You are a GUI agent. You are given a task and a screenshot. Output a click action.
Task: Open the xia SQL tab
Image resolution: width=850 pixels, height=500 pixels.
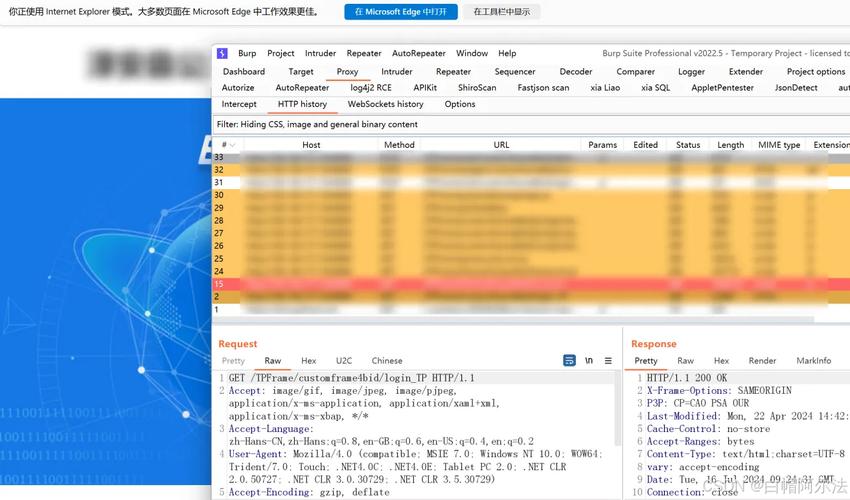click(655, 87)
